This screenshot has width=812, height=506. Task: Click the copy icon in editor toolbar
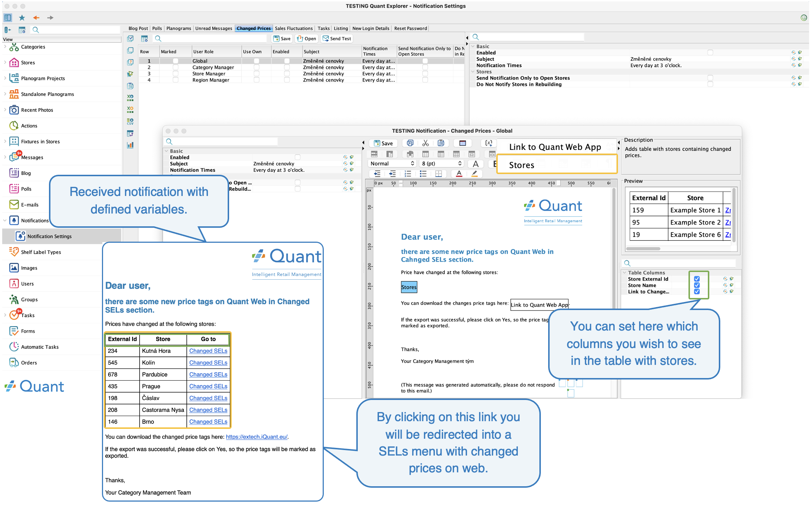pyautogui.click(x=410, y=143)
